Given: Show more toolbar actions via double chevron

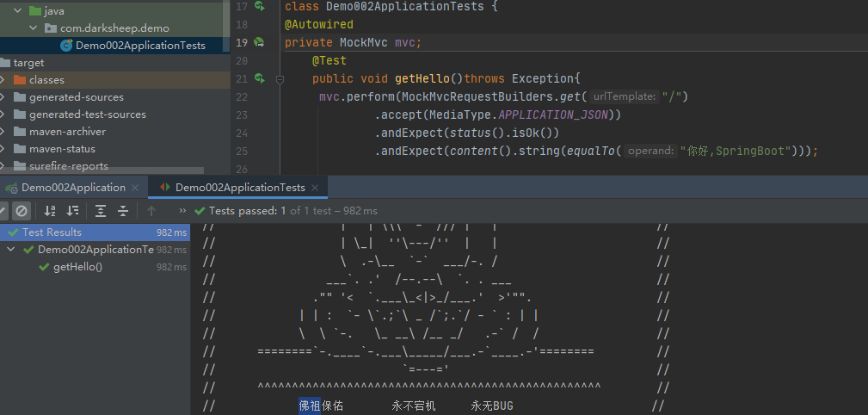Looking at the screenshot, I should point(182,211).
